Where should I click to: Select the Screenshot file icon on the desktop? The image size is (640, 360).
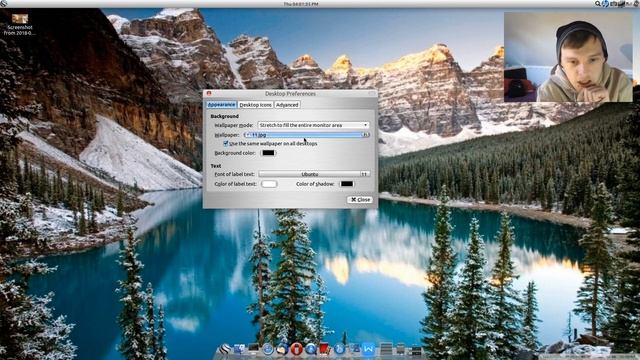(20, 24)
